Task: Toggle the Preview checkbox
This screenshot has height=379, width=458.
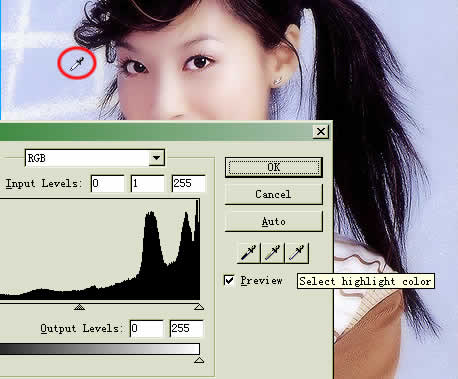Action: tap(229, 280)
